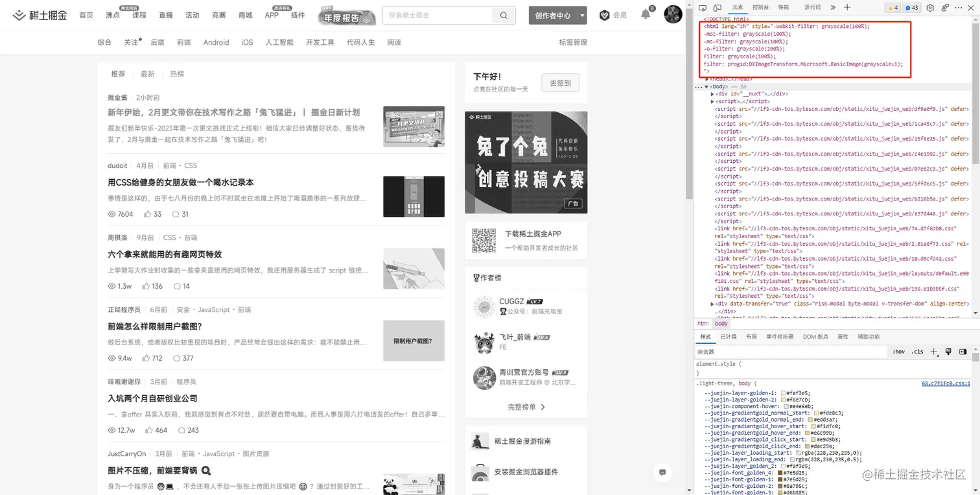Open the 68.c7f1fc0.css:1 source link
The width and height of the screenshot is (980, 495).
pyautogui.click(x=946, y=383)
